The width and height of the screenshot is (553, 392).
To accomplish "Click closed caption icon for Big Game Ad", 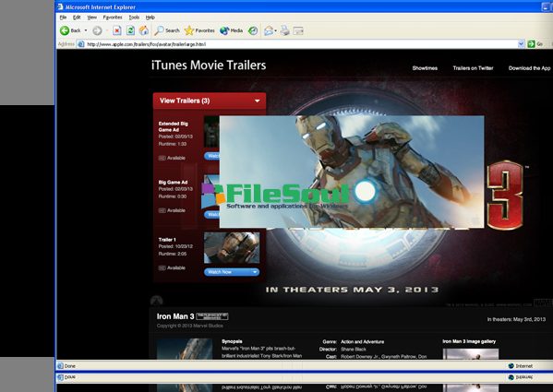I will click(x=162, y=210).
